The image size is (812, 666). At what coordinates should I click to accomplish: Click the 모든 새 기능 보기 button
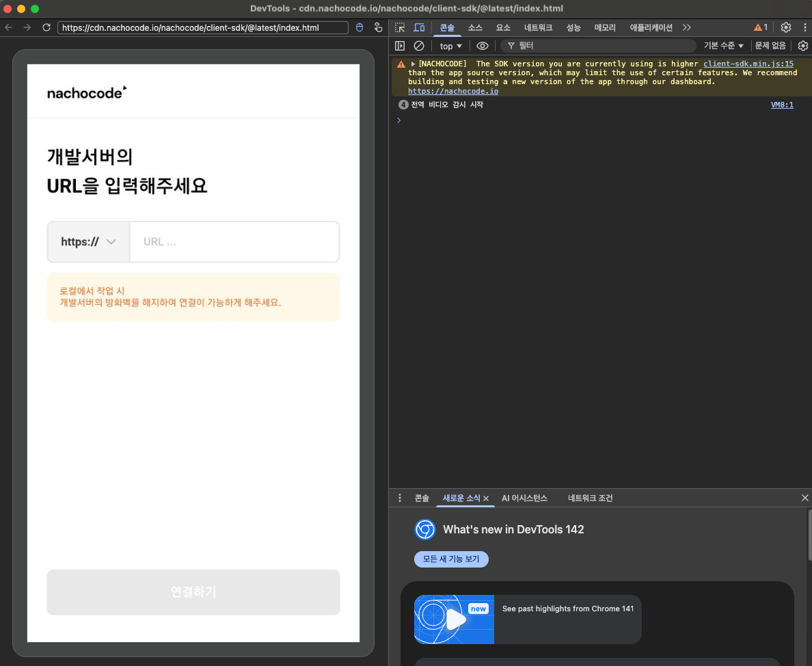(451, 559)
